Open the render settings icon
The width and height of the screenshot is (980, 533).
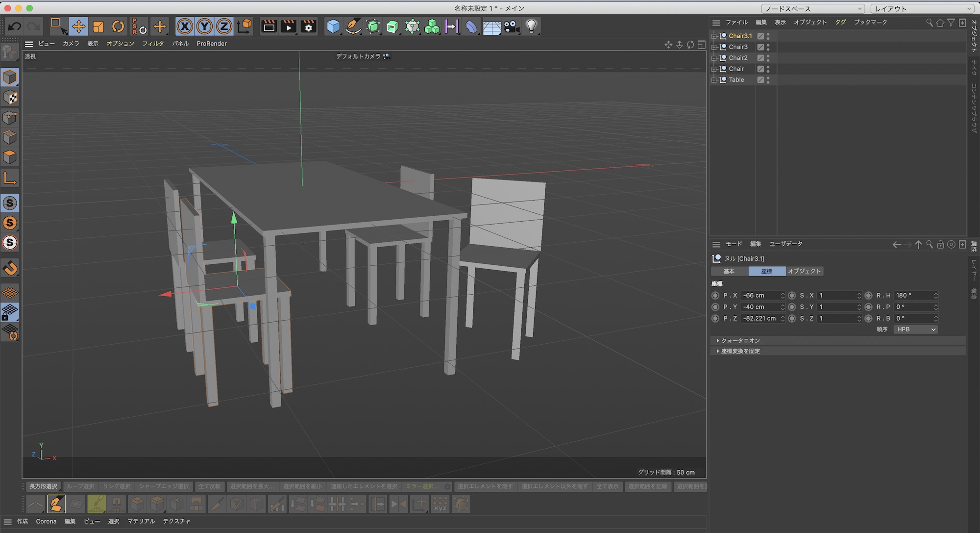tap(308, 26)
